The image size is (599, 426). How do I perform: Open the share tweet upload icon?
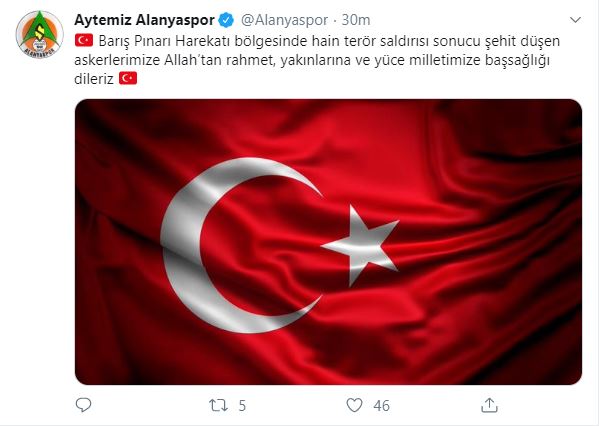tap(489, 405)
